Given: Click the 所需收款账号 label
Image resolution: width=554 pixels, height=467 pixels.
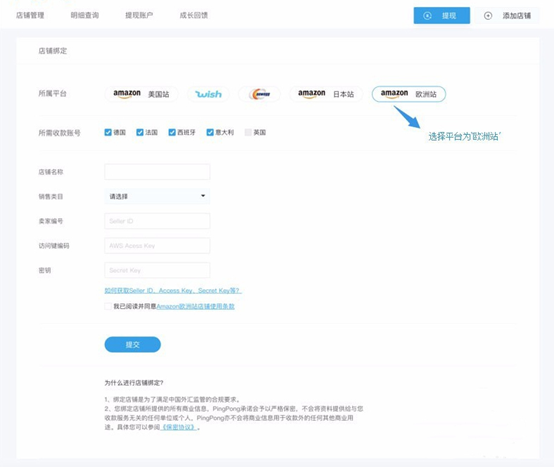Looking at the screenshot, I should click(x=59, y=133).
